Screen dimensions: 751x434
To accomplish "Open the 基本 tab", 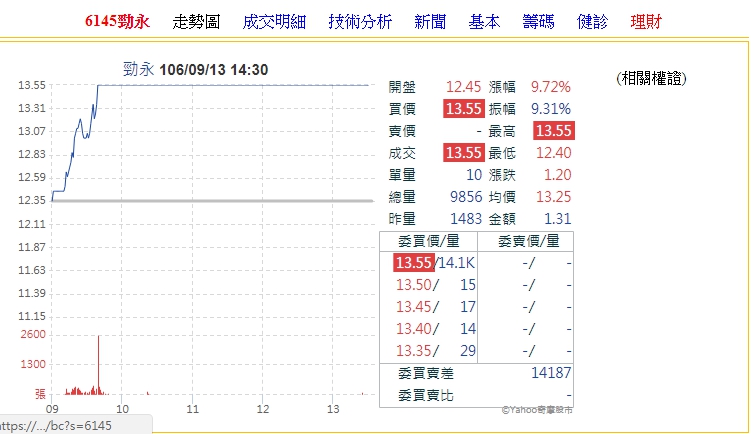I will pos(484,22).
